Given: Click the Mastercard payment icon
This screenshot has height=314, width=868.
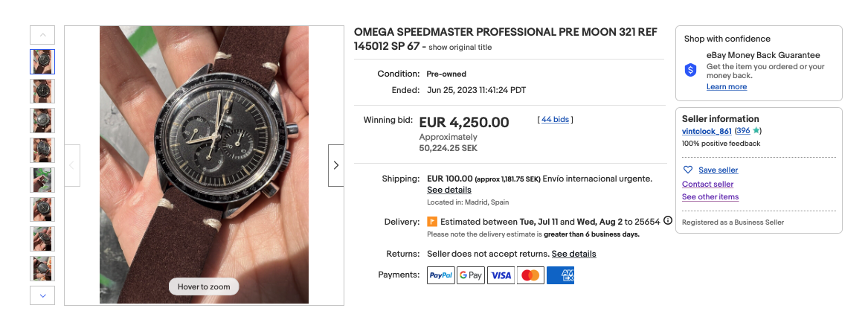Looking at the screenshot, I should tap(530, 275).
